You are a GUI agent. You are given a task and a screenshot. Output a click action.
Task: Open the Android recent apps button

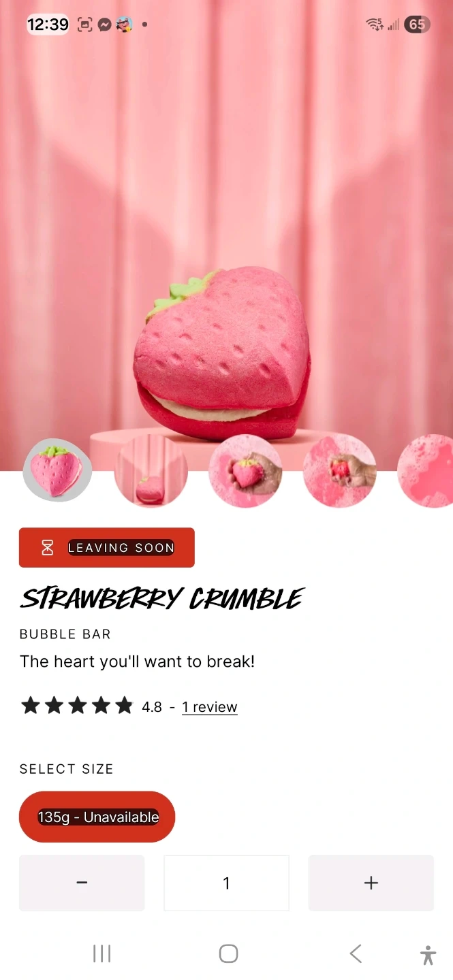pyautogui.click(x=101, y=953)
